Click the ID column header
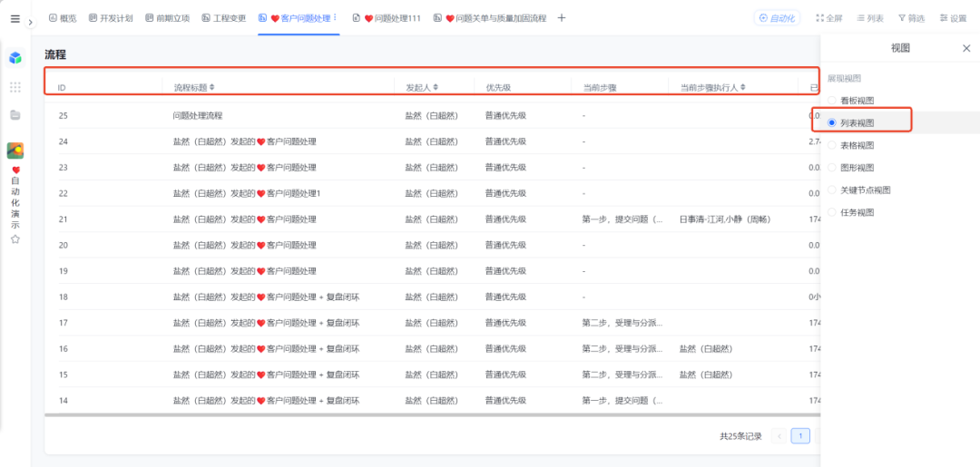 (x=62, y=88)
